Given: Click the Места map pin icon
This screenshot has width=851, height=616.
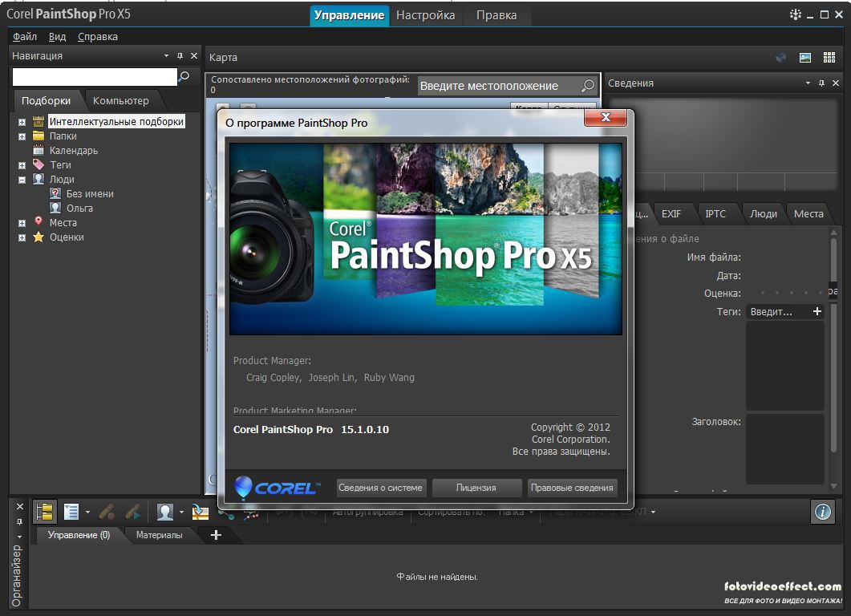Looking at the screenshot, I should click(38, 221).
